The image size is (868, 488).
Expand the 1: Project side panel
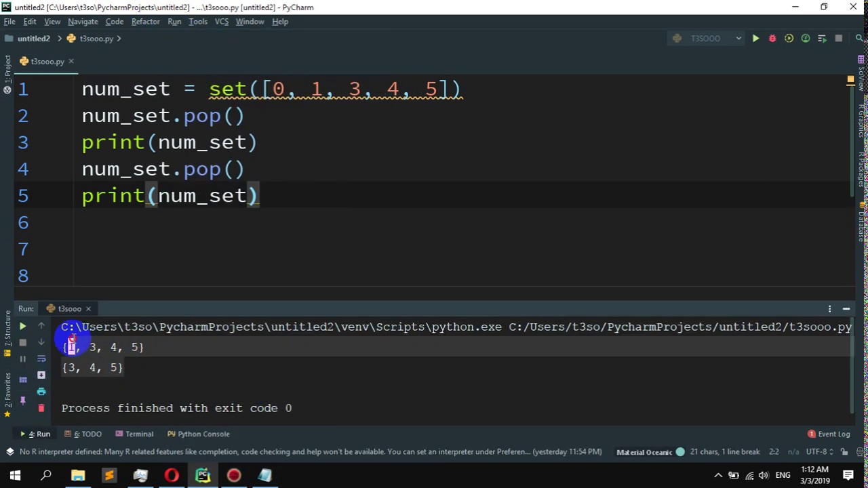point(7,74)
